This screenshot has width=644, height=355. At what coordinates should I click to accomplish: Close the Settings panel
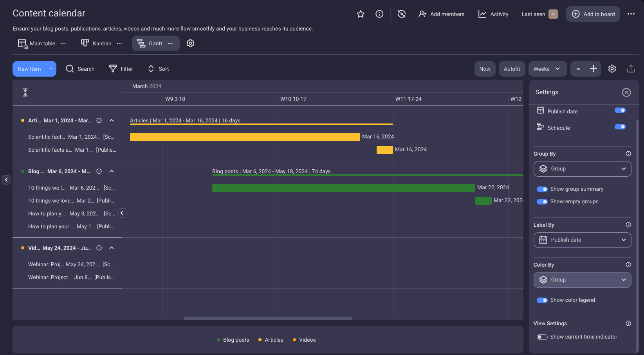coord(626,92)
